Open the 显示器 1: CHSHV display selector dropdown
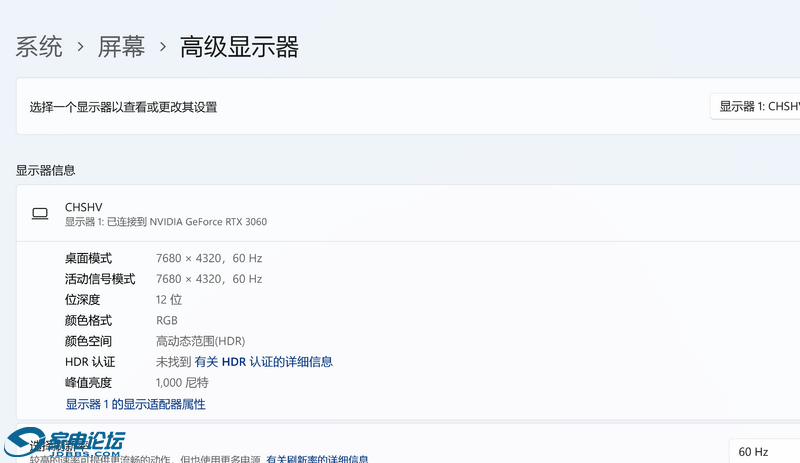The image size is (800, 463). point(758,106)
